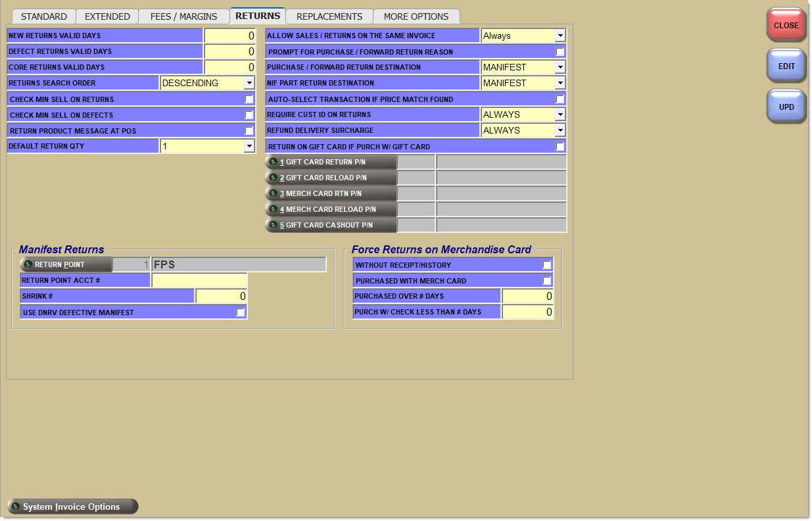Switch to the Fees / Margins tab
This screenshot has width=812, height=521.
183,16
